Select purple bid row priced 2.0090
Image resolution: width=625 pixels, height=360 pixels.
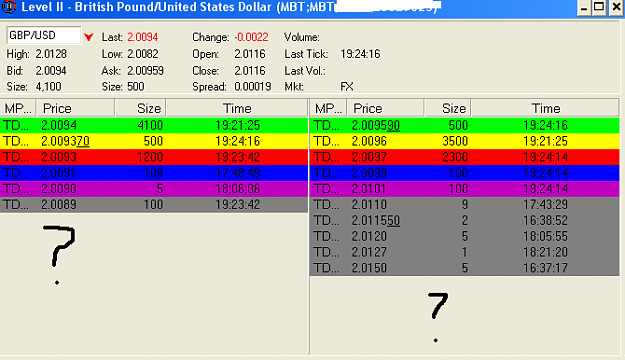click(154, 189)
